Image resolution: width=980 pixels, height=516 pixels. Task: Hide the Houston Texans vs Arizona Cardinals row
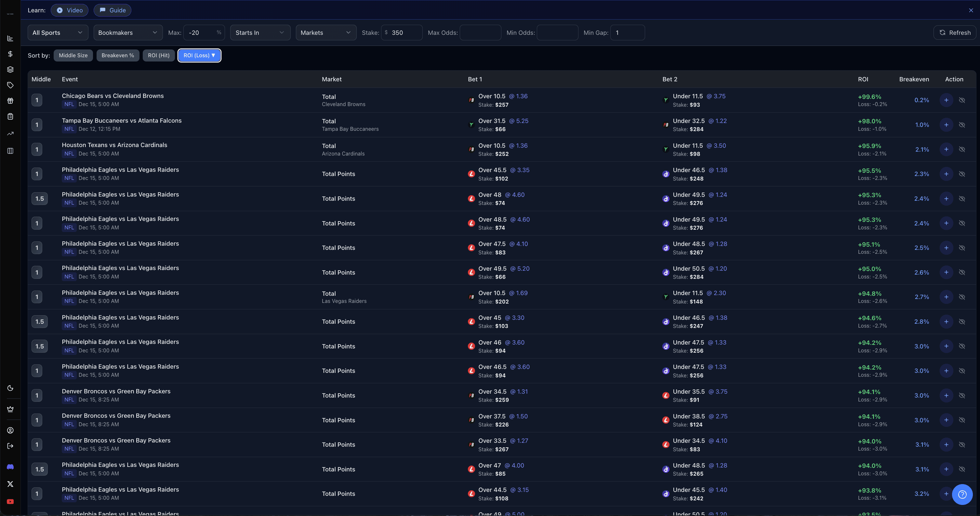click(962, 149)
